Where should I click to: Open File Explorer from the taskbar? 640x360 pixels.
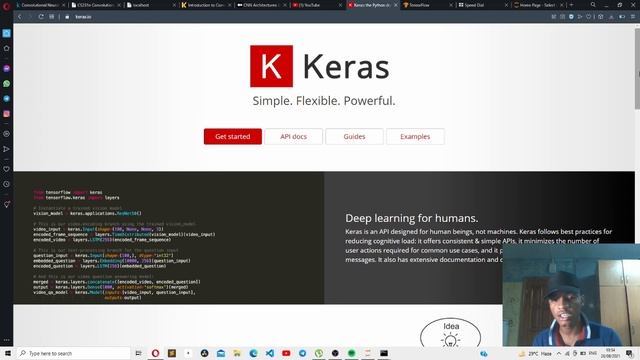237,353
